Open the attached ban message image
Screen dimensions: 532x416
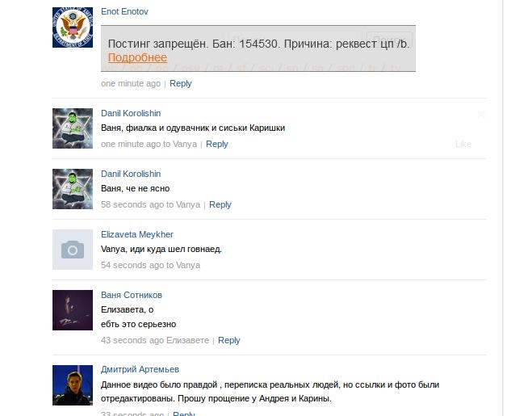[x=258, y=48]
